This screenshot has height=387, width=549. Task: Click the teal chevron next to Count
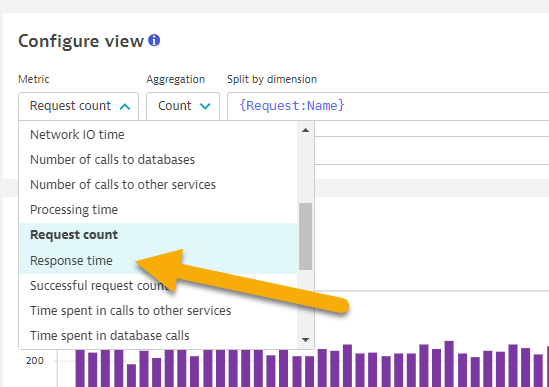click(205, 106)
